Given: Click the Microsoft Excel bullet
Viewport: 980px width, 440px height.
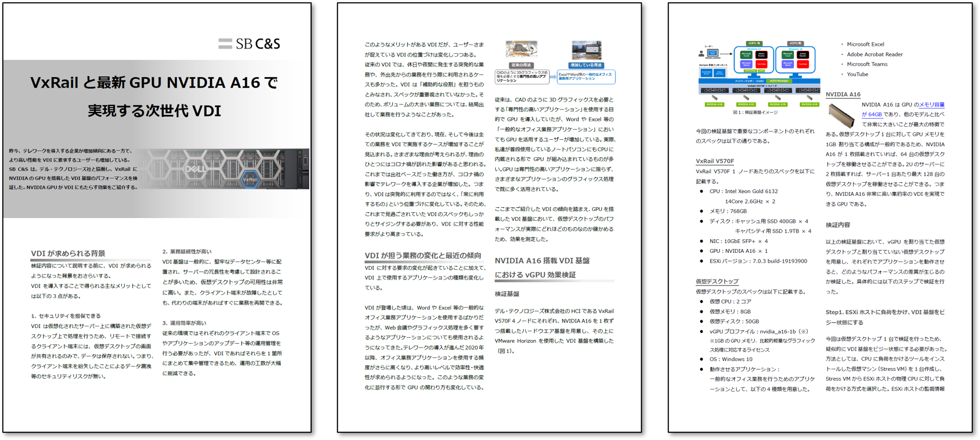Looking at the screenshot, I should tap(865, 44).
